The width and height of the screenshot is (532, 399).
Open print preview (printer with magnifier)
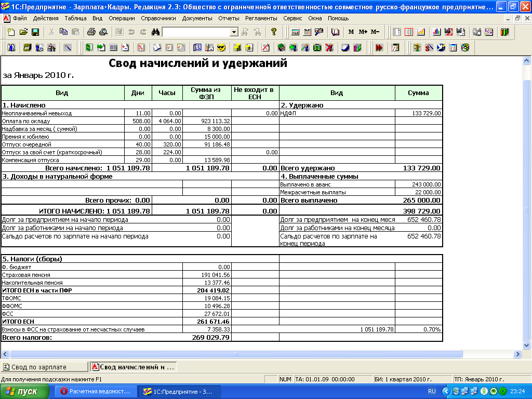(103, 32)
